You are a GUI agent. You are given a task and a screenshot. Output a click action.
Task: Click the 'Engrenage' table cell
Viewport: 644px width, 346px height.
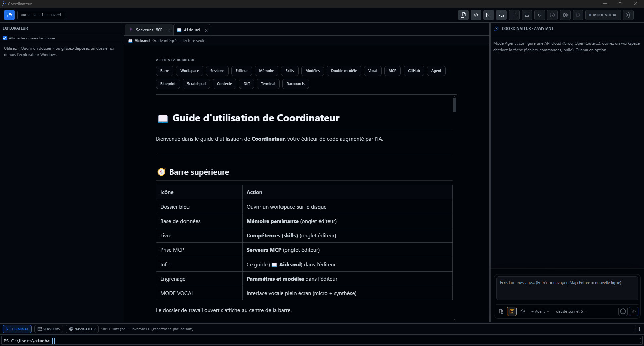click(x=199, y=279)
